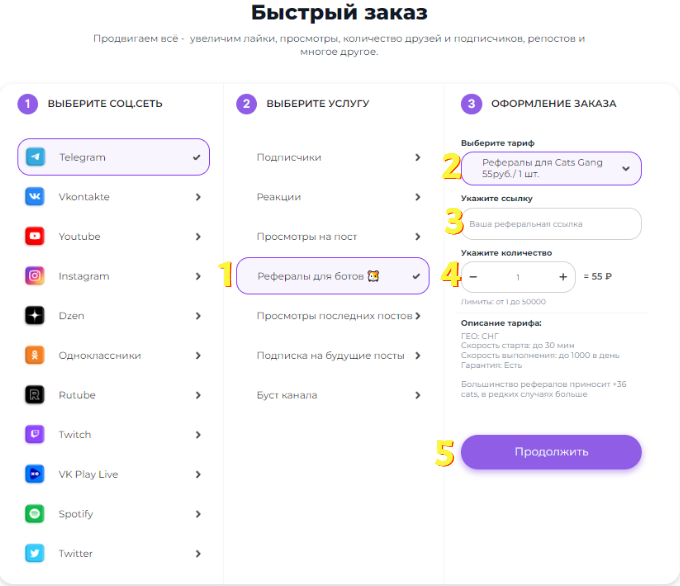Viewport: 680px width, 586px height.
Task: Click the green Spotify icon
Action: click(x=35, y=514)
